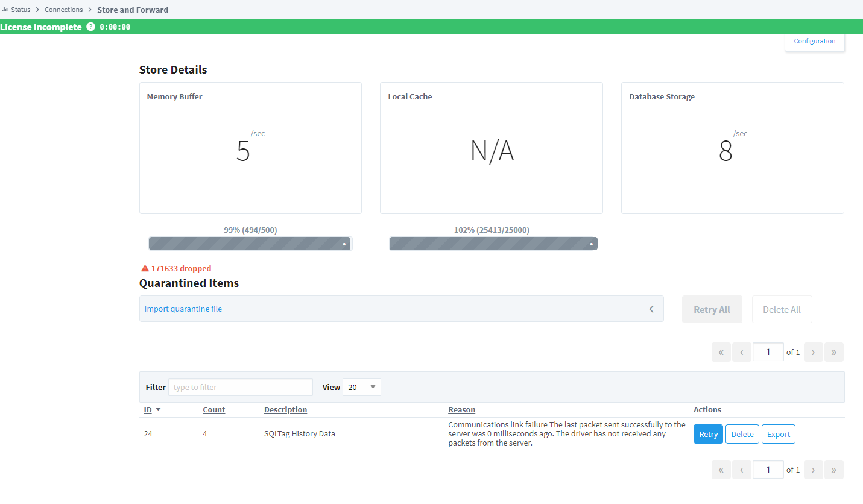Click the red dropped warning triangle icon
Viewport: 863px width, 504px height.
[x=145, y=268]
